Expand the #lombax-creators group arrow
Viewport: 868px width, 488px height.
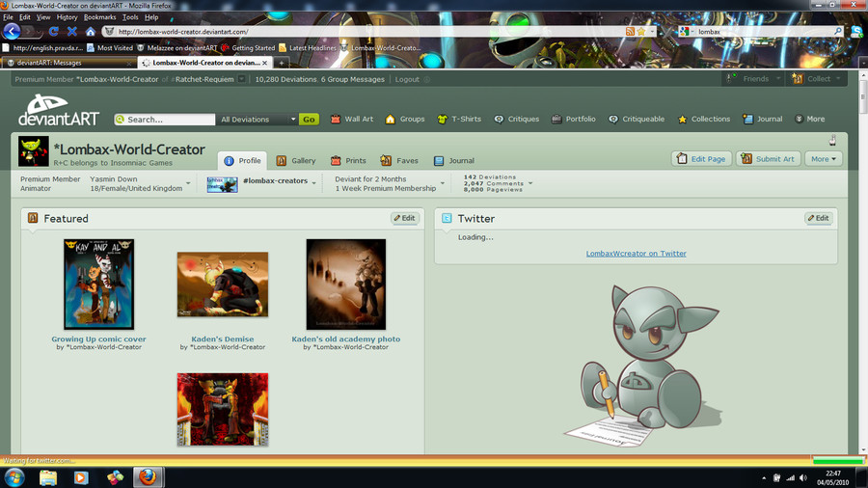pos(313,183)
